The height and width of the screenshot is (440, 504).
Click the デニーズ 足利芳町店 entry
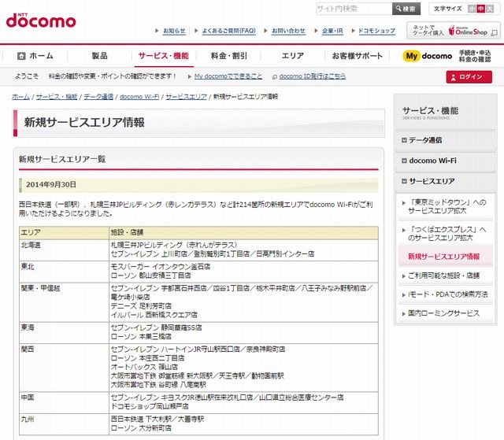(141, 305)
